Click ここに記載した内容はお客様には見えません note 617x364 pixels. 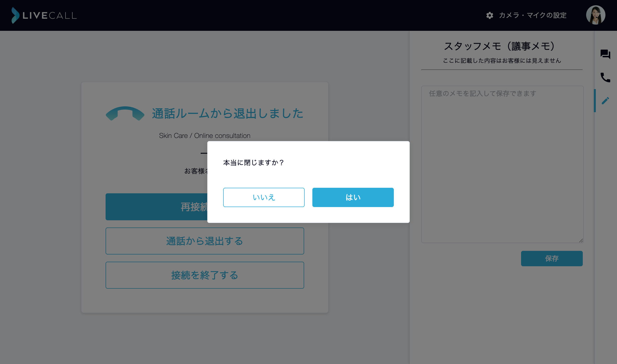[x=502, y=60]
